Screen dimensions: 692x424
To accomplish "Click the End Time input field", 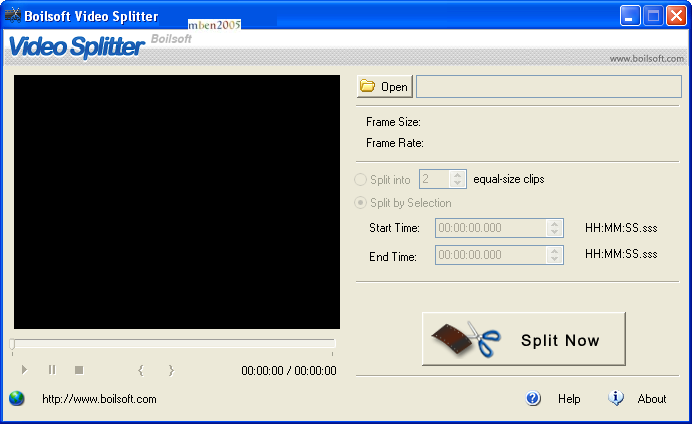I will coord(491,255).
